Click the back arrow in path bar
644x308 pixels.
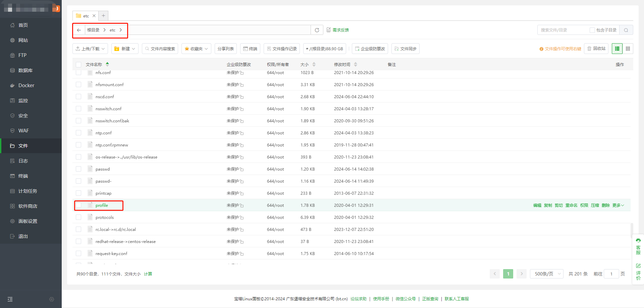pyautogui.click(x=79, y=30)
